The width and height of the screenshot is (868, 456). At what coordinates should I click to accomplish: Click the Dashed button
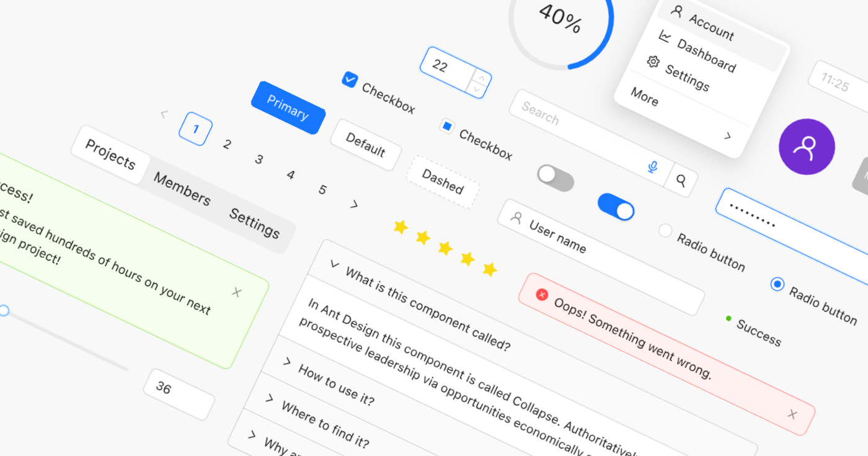(442, 181)
